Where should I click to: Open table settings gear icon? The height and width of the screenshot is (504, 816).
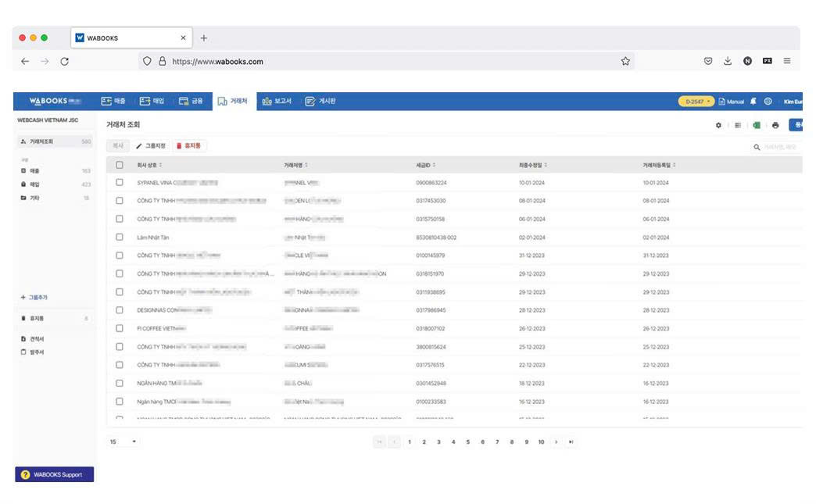(718, 125)
